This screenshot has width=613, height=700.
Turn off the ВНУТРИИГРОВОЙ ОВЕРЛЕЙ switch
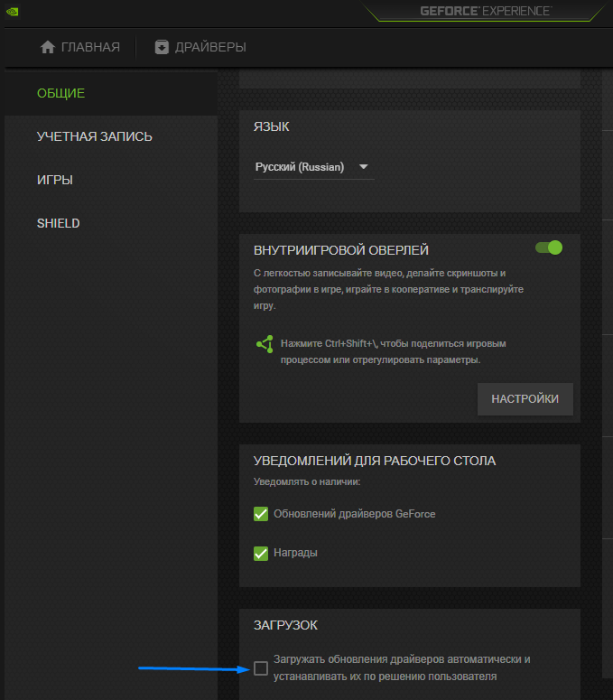[549, 247]
